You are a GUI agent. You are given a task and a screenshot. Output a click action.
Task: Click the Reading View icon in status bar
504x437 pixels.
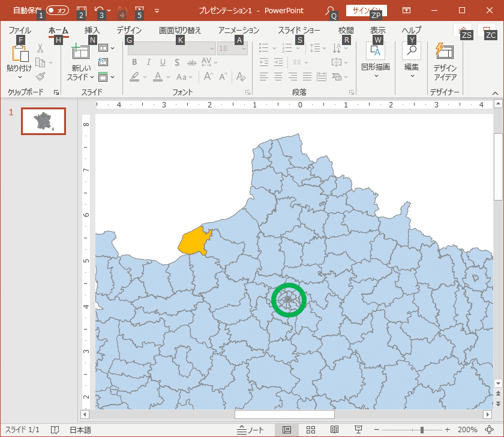coord(334,430)
